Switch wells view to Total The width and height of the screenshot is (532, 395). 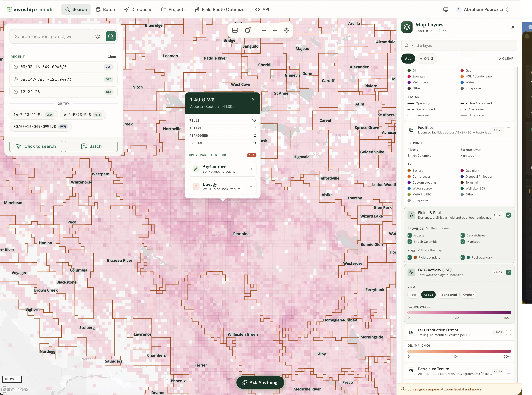(413, 295)
